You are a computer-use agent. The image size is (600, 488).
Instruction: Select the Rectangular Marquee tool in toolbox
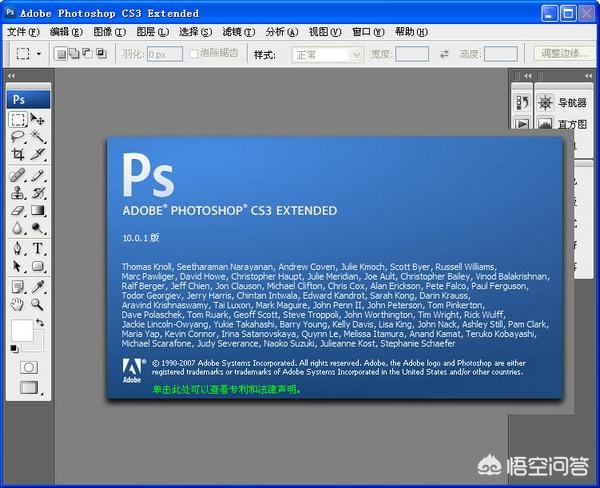click(x=18, y=120)
